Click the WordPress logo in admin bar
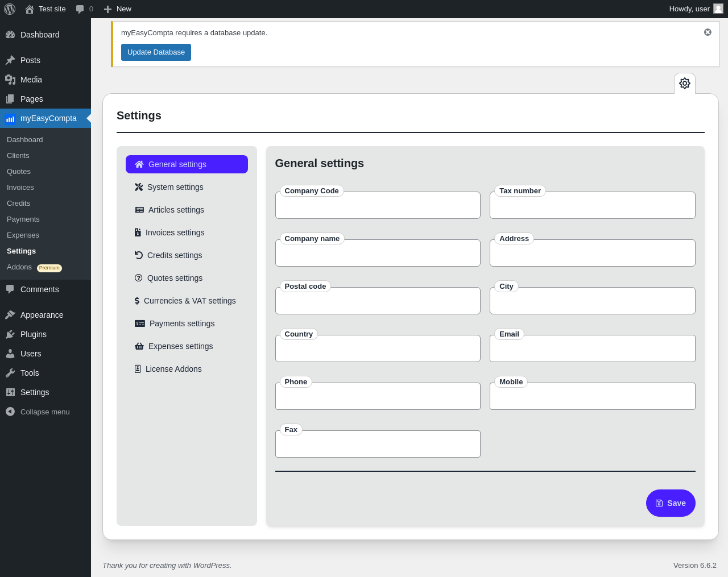Viewport: 728px width, 577px height. 10,9
